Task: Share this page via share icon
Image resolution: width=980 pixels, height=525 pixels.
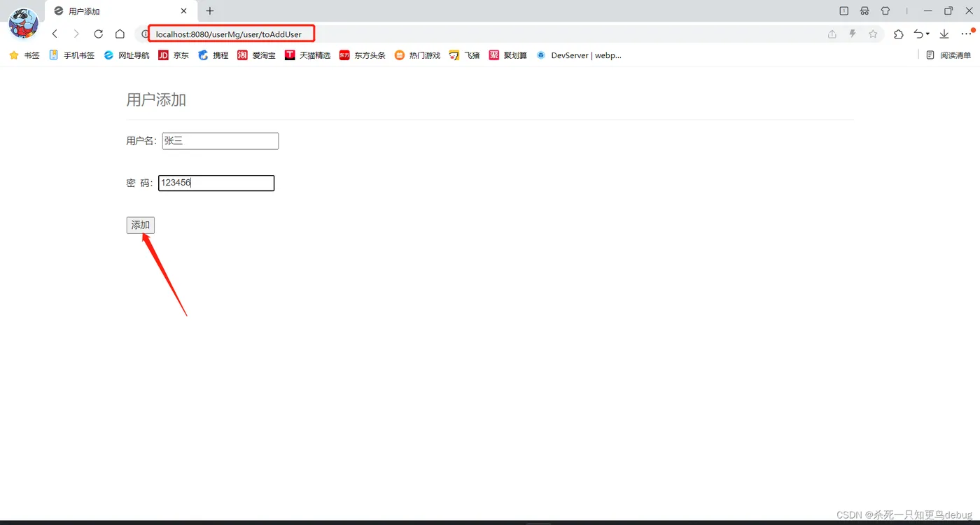Action: click(832, 34)
